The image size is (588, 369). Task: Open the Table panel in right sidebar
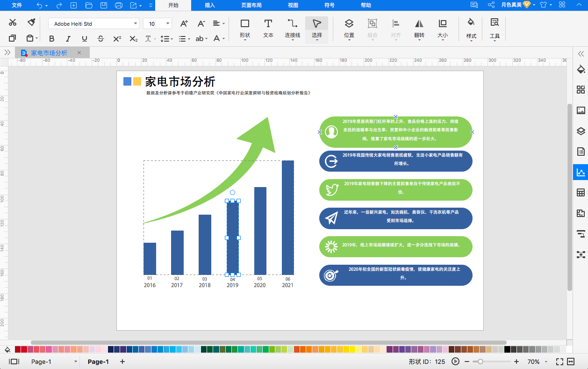(581, 193)
